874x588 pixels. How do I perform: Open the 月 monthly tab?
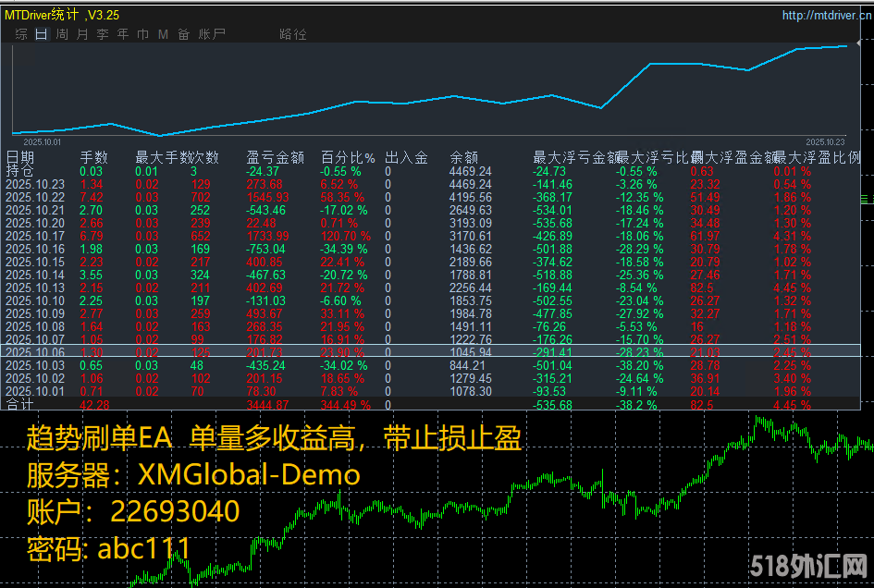point(82,34)
